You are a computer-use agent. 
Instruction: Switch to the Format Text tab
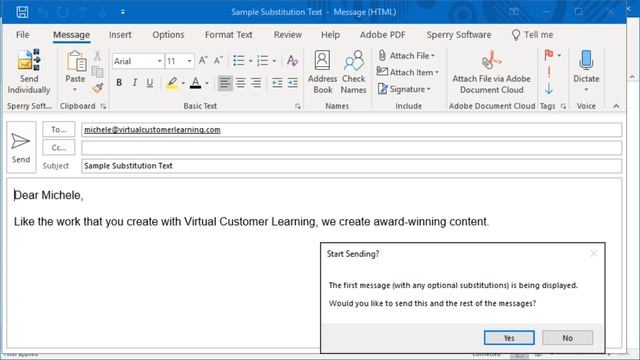tap(229, 35)
